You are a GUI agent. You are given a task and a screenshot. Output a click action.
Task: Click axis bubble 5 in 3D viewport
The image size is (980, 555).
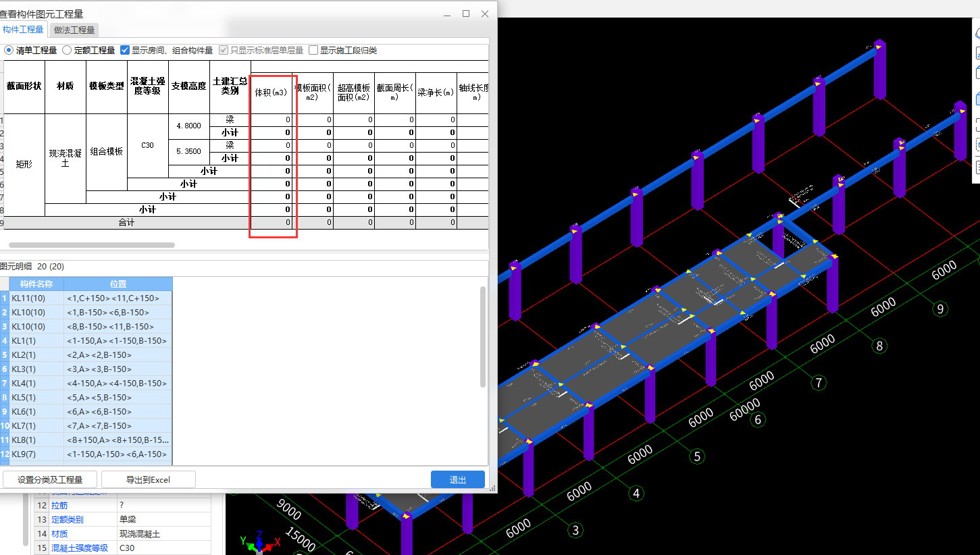[x=697, y=456]
